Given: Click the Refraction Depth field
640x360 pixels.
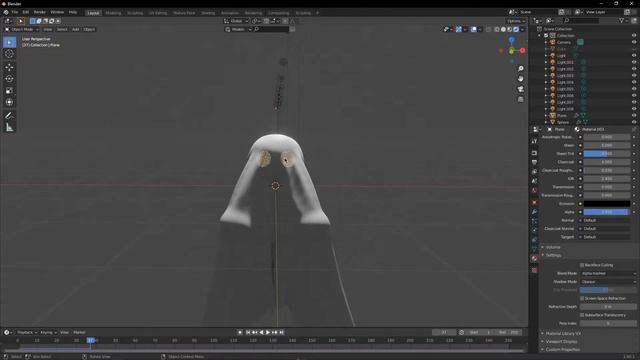Looking at the screenshot, I should 608,307.
